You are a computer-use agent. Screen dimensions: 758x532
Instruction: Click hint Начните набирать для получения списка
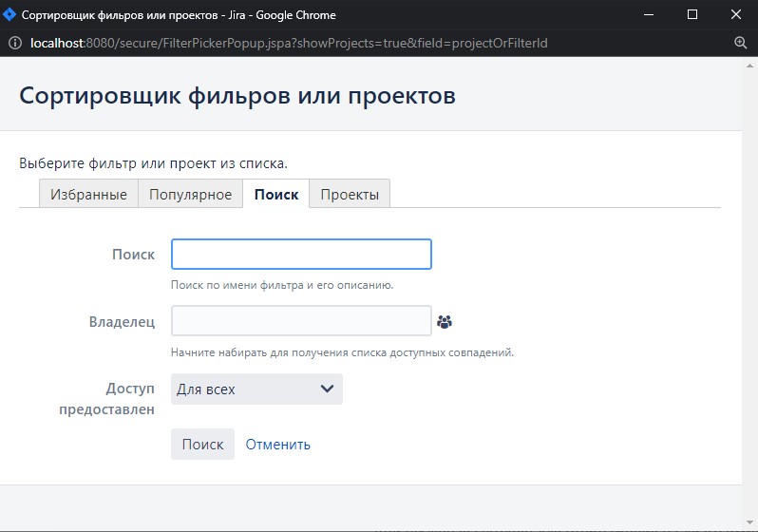coord(342,352)
